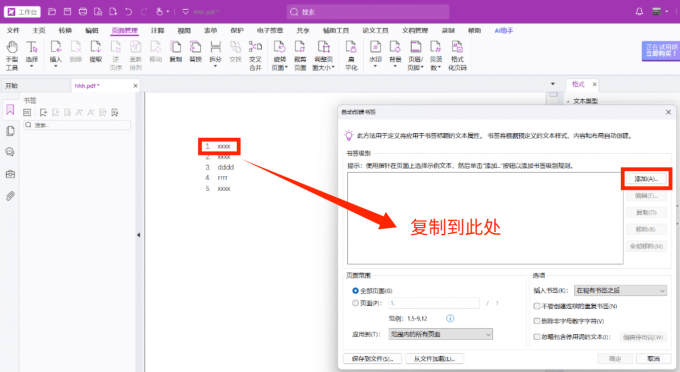Check 'Remove non-alphanumeric characters' (V) checkbox

(537, 321)
